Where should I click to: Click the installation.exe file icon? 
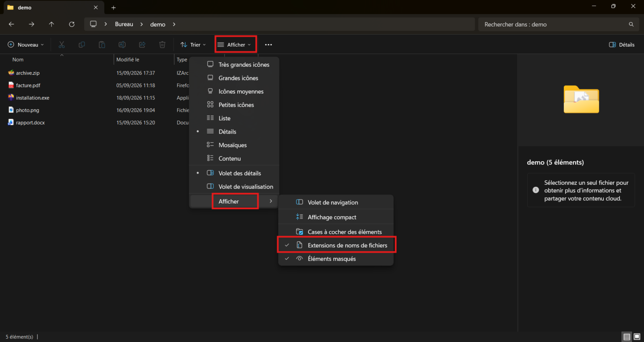point(11,97)
